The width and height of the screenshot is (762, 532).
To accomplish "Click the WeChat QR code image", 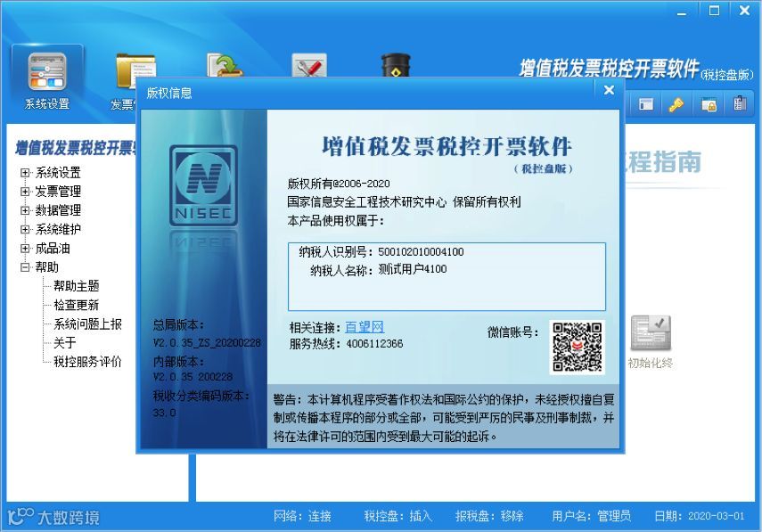I will [x=578, y=347].
